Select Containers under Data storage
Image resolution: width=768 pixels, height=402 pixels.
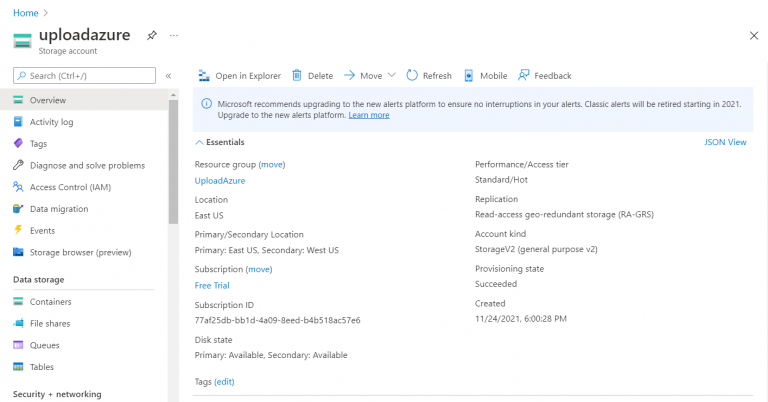tap(50, 302)
